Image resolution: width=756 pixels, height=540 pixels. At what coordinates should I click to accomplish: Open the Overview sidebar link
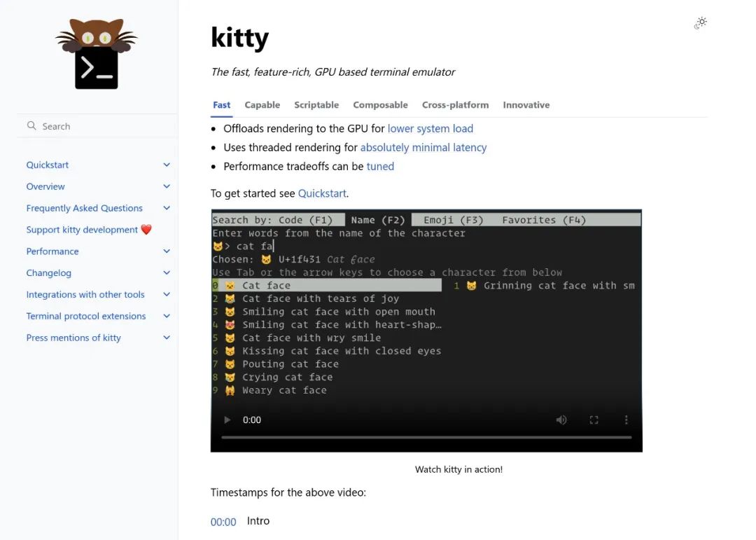[x=45, y=186]
